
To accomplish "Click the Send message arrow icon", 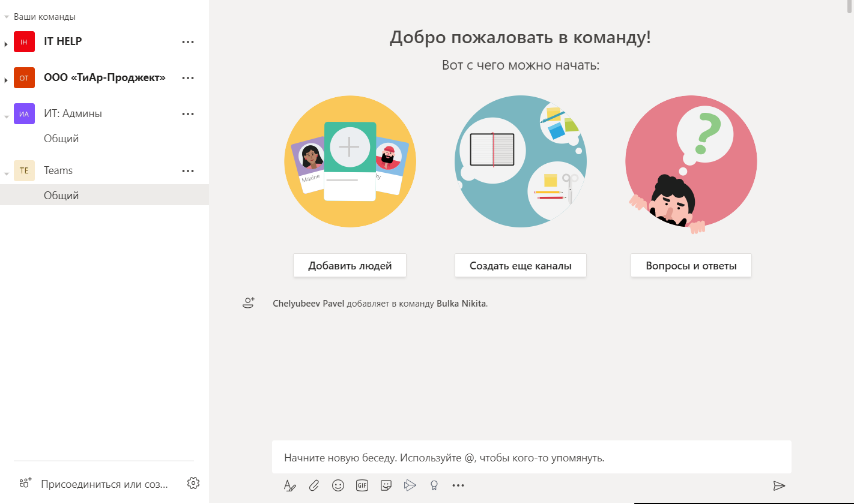I will point(779,485).
